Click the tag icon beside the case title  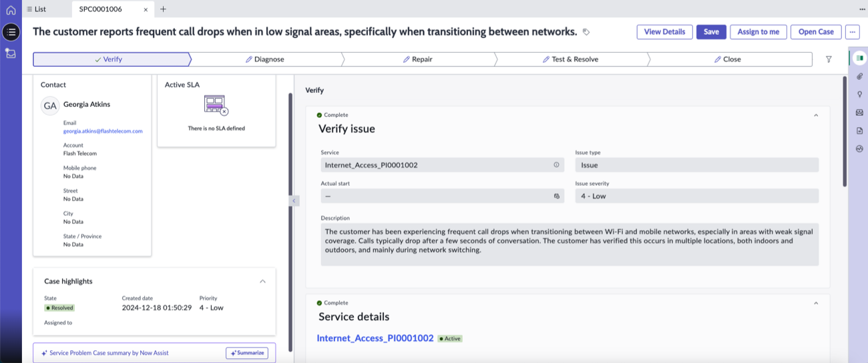(586, 32)
